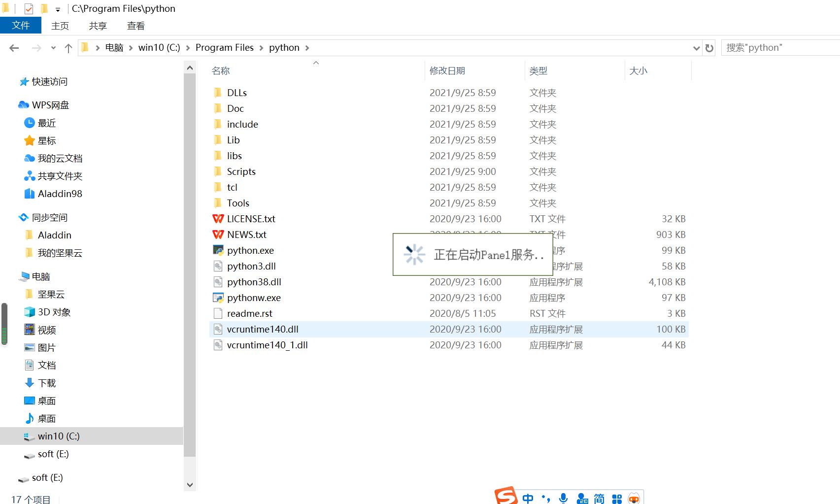Open 共享文件夹 in sidebar
This screenshot has height=504, width=840.
click(60, 176)
